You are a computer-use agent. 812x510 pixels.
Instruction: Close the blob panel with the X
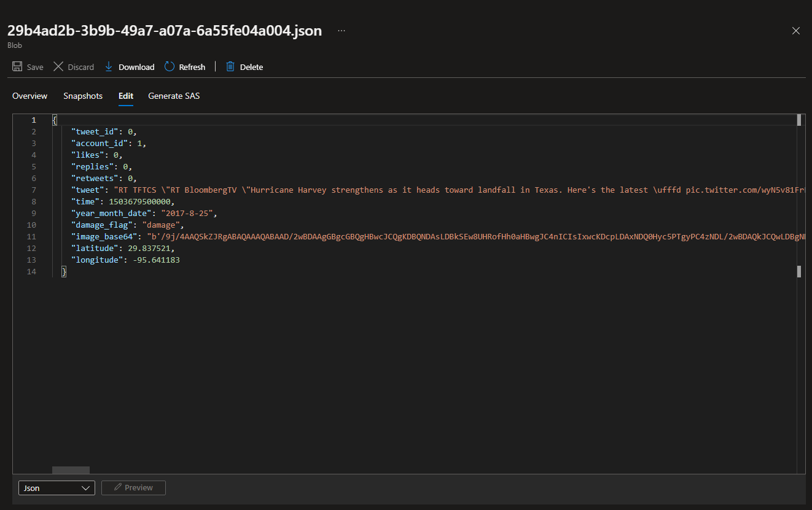pyautogui.click(x=796, y=31)
